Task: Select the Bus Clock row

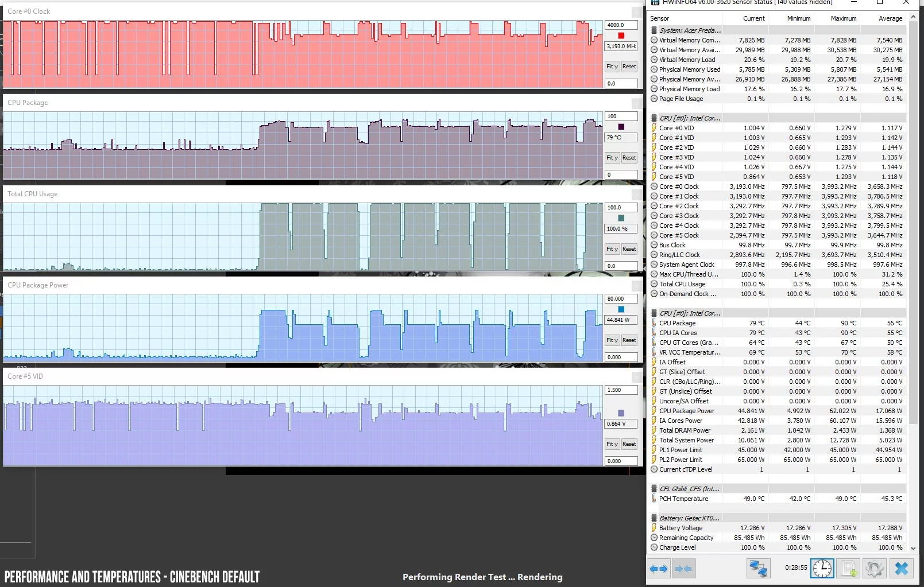Action: click(x=777, y=245)
